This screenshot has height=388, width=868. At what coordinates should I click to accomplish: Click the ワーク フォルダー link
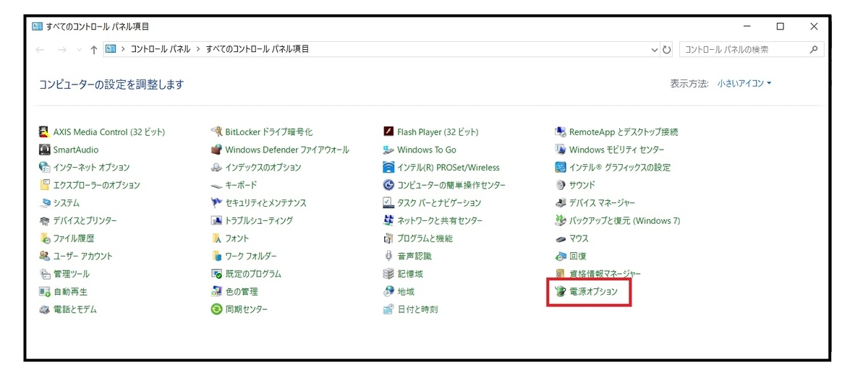coord(251,256)
